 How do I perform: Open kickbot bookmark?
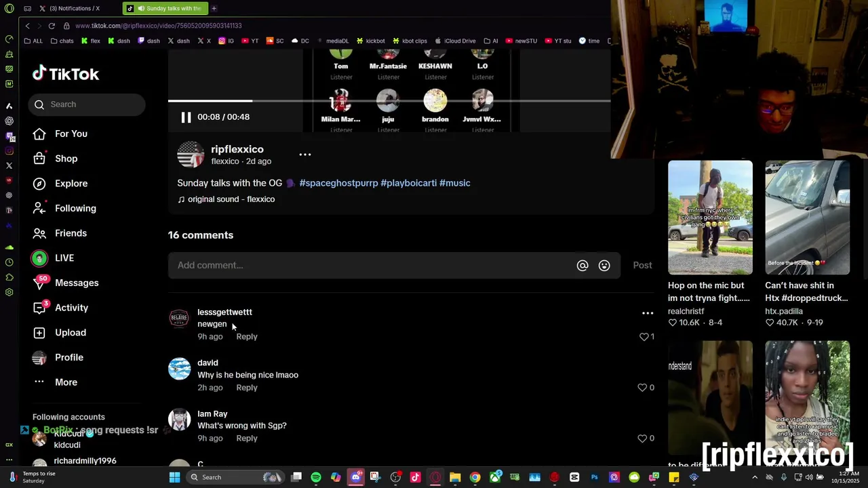(x=371, y=41)
